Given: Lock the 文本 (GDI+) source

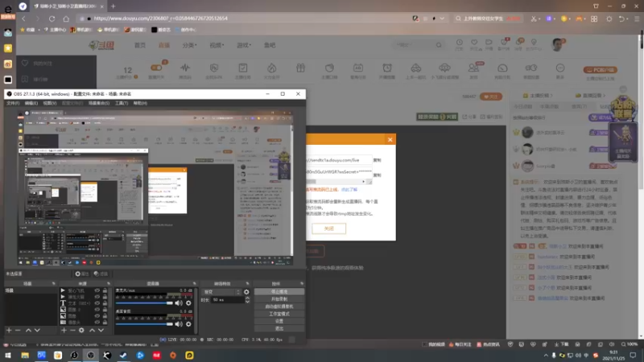Looking at the screenshot, I should (105, 303).
